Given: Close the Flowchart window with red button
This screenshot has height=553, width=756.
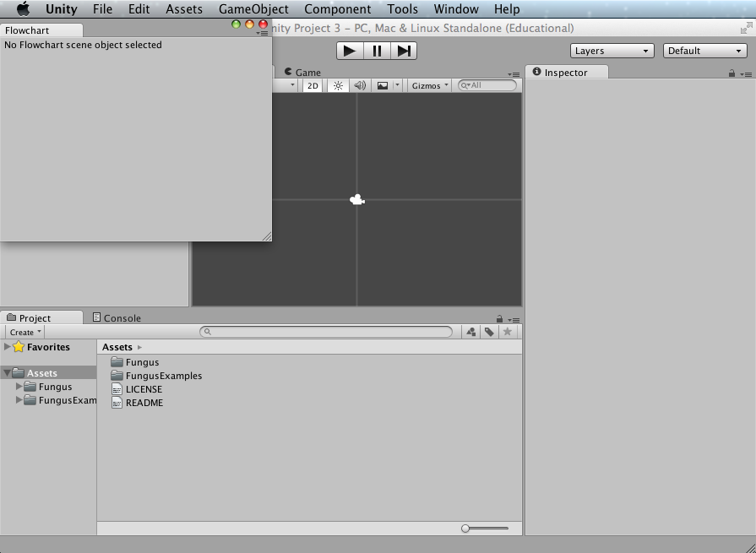Looking at the screenshot, I should (x=263, y=24).
